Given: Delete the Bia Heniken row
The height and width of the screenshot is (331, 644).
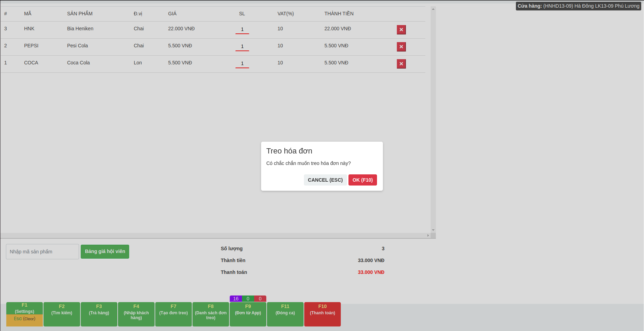Looking at the screenshot, I should pos(401,30).
